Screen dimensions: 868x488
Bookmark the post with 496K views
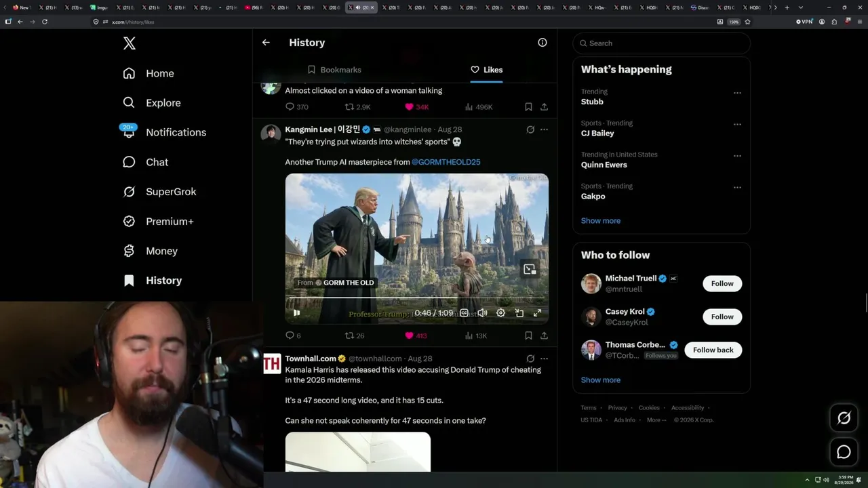click(528, 107)
